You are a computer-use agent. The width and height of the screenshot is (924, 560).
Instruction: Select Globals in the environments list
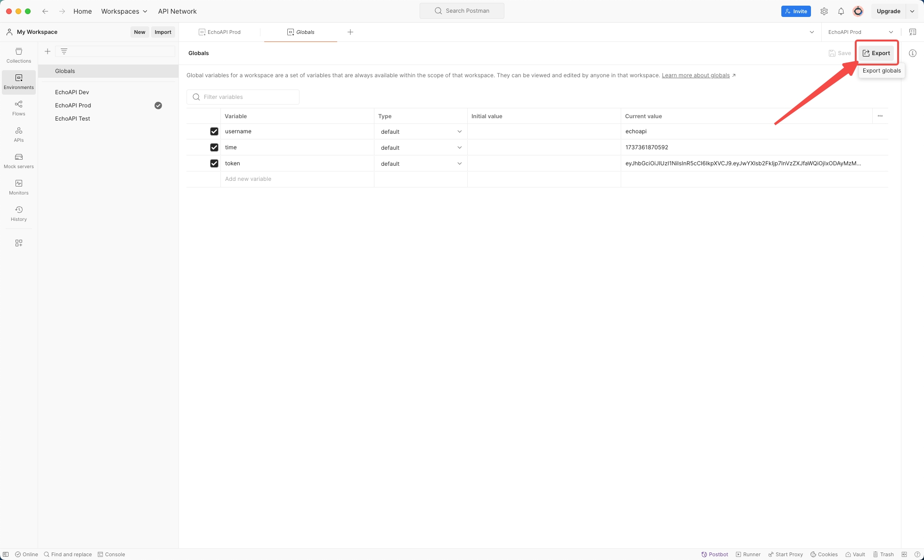[108, 71]
